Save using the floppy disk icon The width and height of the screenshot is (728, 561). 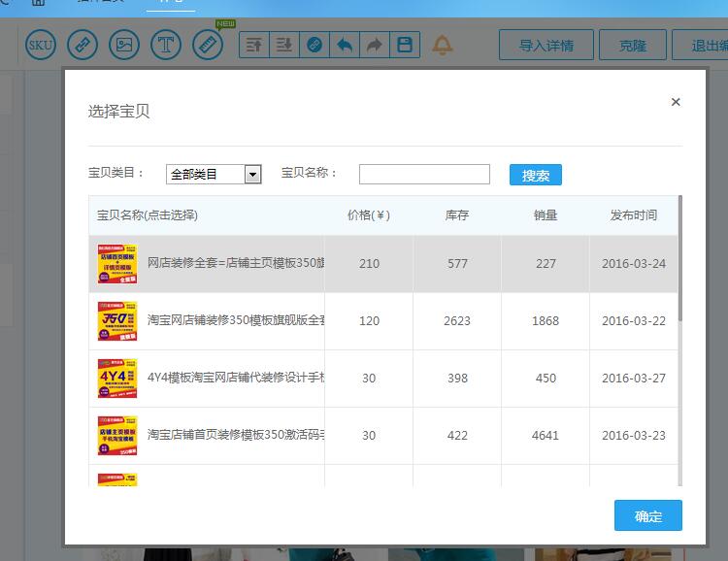point(405,45)
